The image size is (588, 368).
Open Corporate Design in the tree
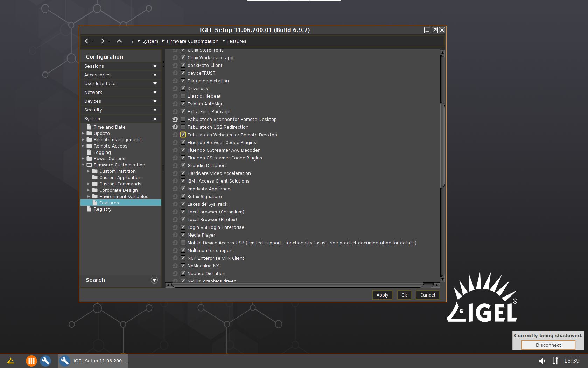tap(119, 190)
